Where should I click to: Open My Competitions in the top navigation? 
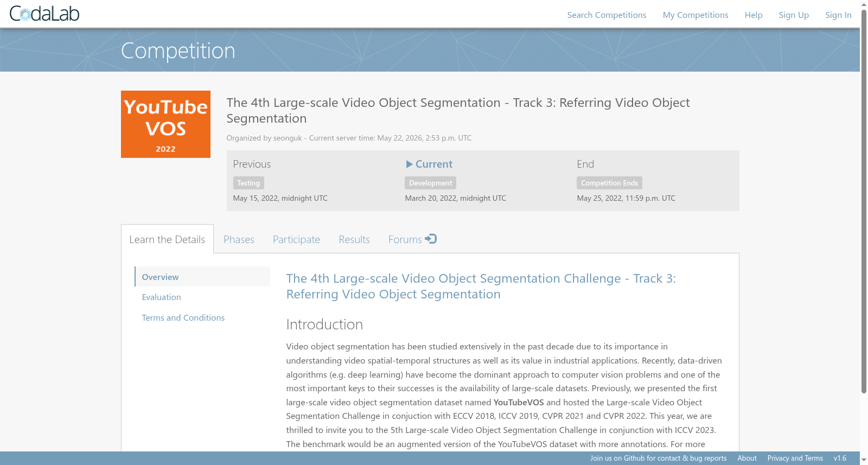pyautogui.click(x=695, y=15)
